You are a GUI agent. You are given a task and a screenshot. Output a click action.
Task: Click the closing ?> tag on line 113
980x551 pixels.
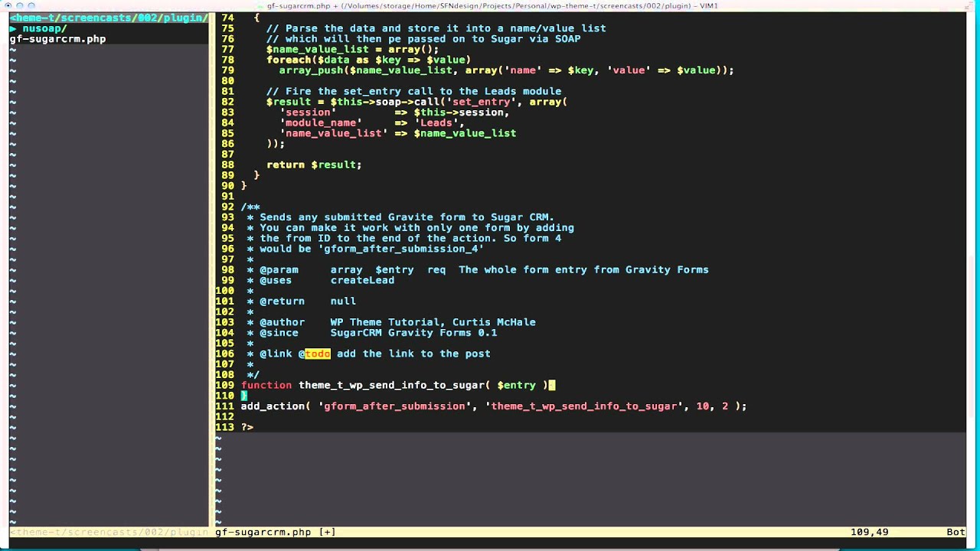[247, 427]
